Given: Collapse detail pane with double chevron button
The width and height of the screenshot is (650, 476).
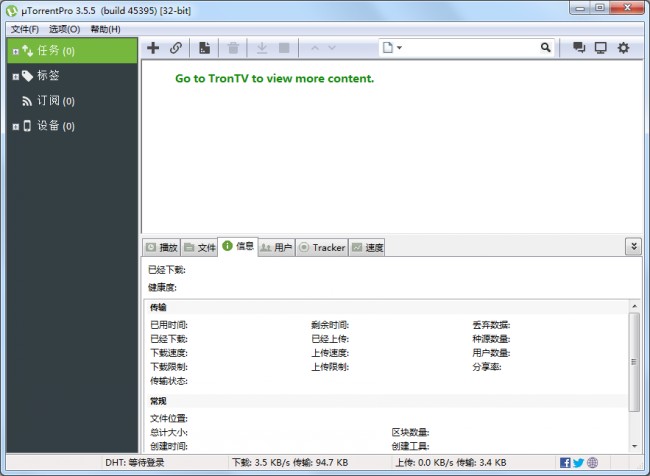Looking at the screenshot, I should click(x=633, y=246).
